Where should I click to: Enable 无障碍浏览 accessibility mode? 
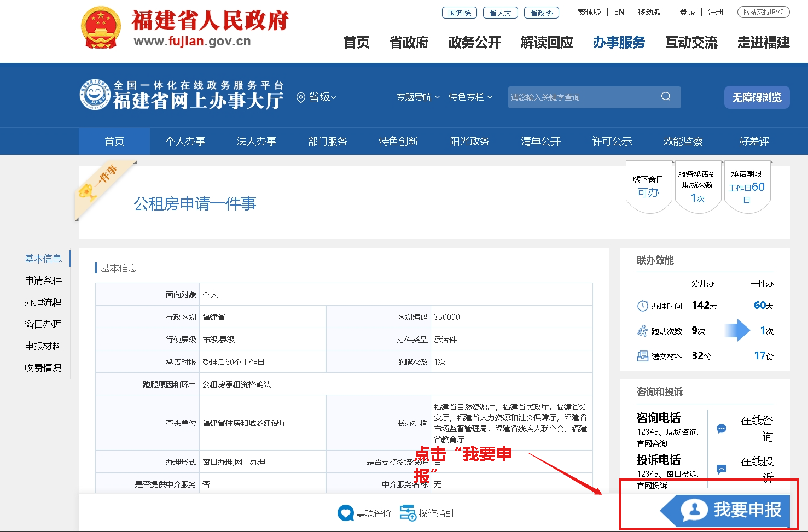click(x=757, y=97)
